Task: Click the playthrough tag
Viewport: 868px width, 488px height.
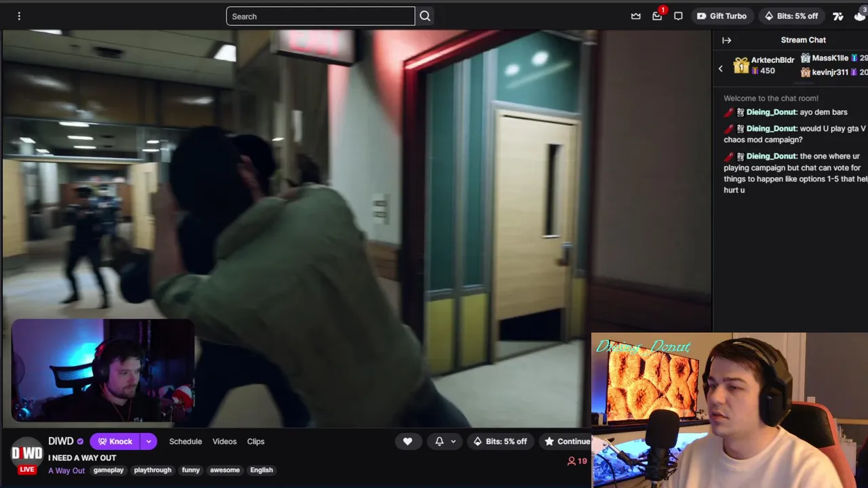Action: coord(153,470)
